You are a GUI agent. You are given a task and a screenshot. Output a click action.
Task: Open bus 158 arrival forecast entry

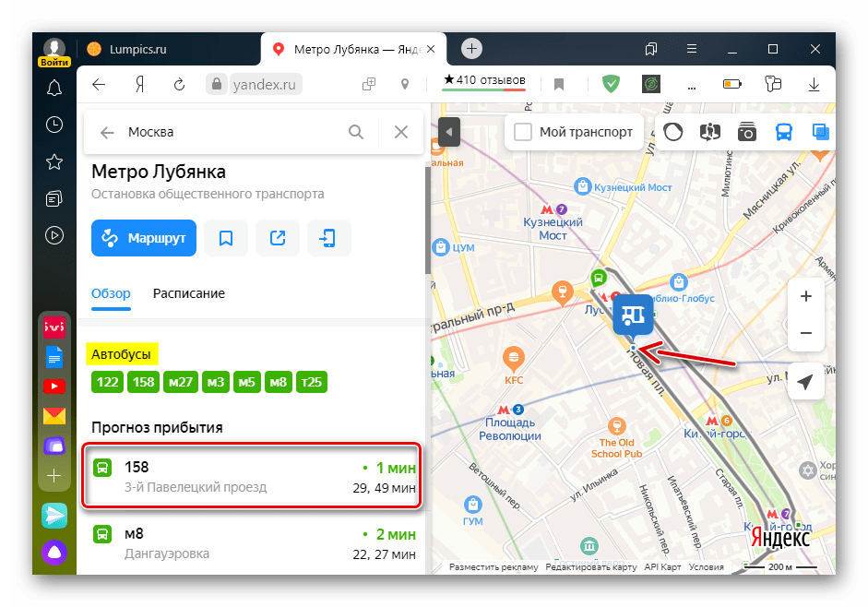(x=254, y=477)
